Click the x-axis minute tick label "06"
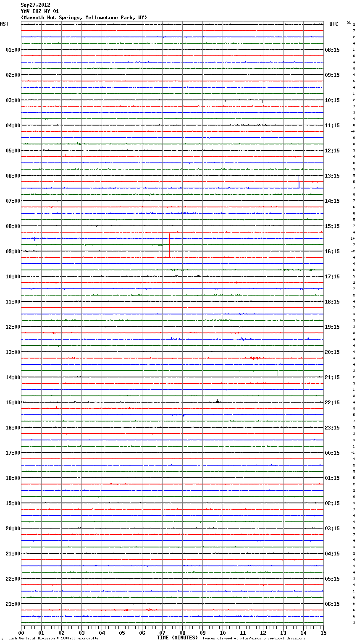 point(142,633)
